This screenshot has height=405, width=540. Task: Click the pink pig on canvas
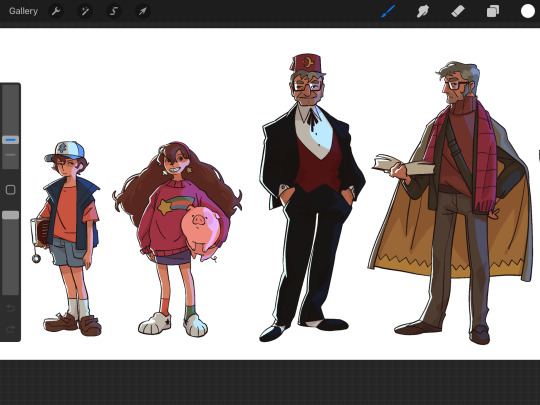point(201,232)
